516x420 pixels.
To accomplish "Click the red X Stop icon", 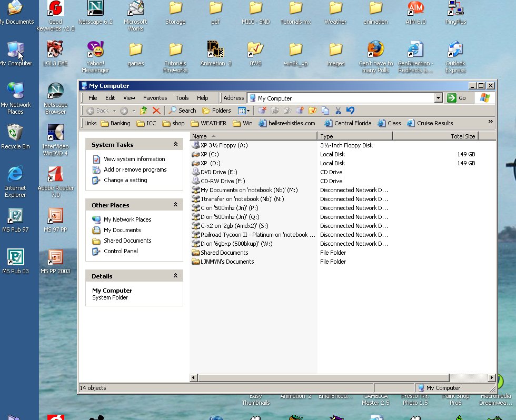I will 156,111.
